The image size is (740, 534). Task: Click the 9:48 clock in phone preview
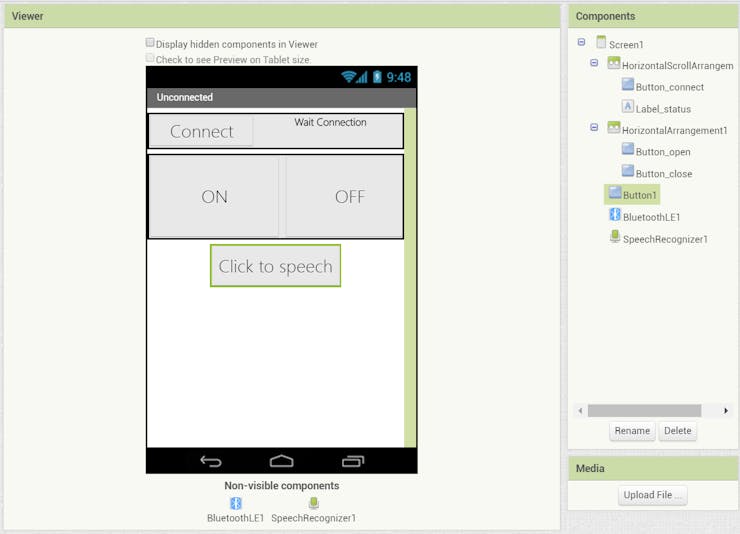(399, 77)
